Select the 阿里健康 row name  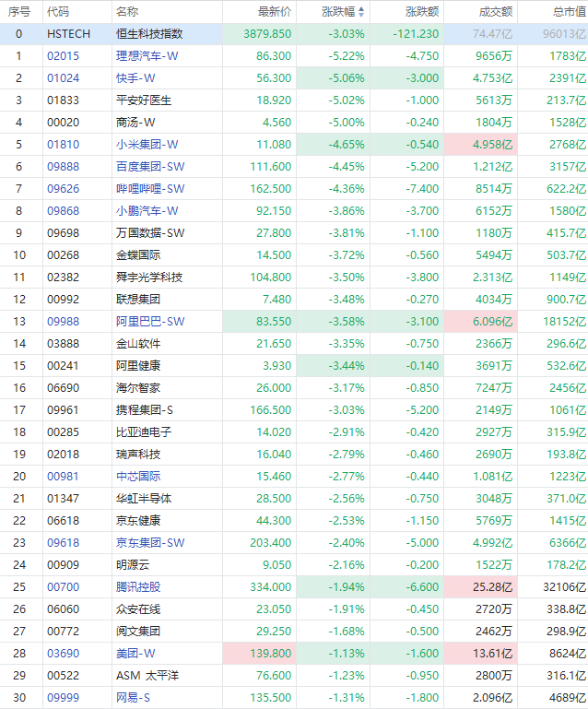pyautogui.click(x=138, y=366)
